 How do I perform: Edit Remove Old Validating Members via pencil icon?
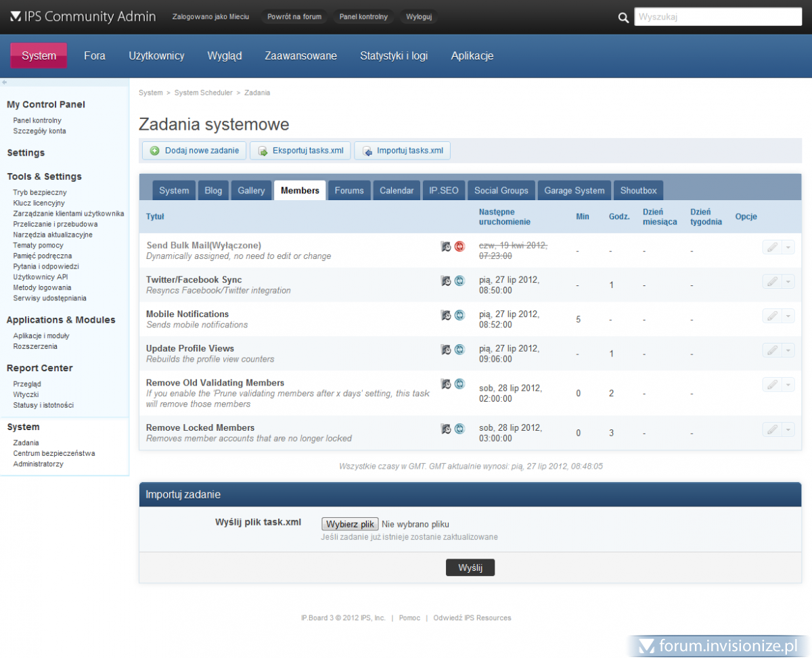coord(771,384)
